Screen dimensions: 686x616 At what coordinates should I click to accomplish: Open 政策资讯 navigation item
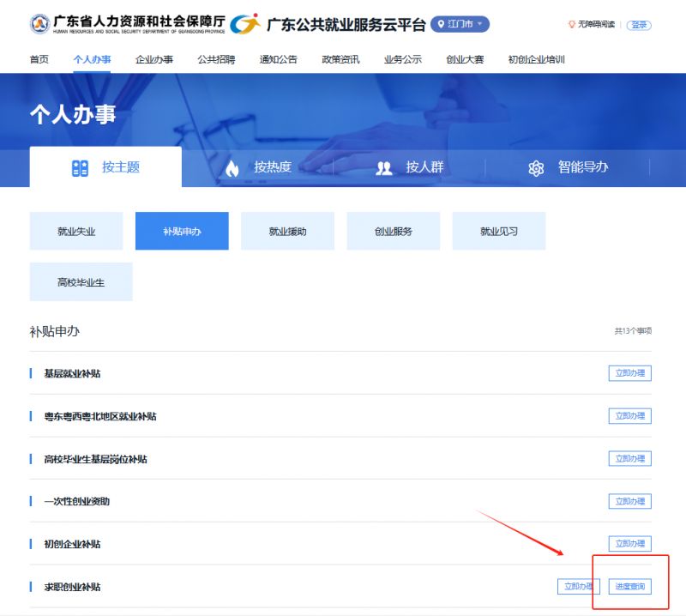(340, 59)
